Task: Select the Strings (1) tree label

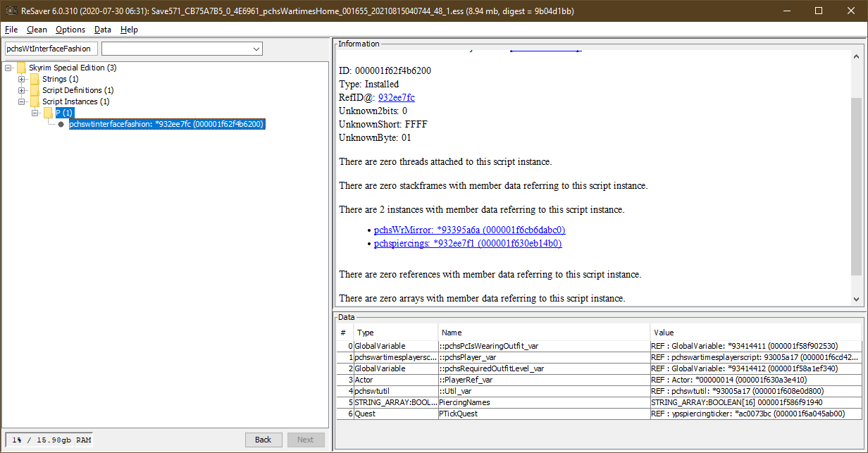Action: [60, 79]
